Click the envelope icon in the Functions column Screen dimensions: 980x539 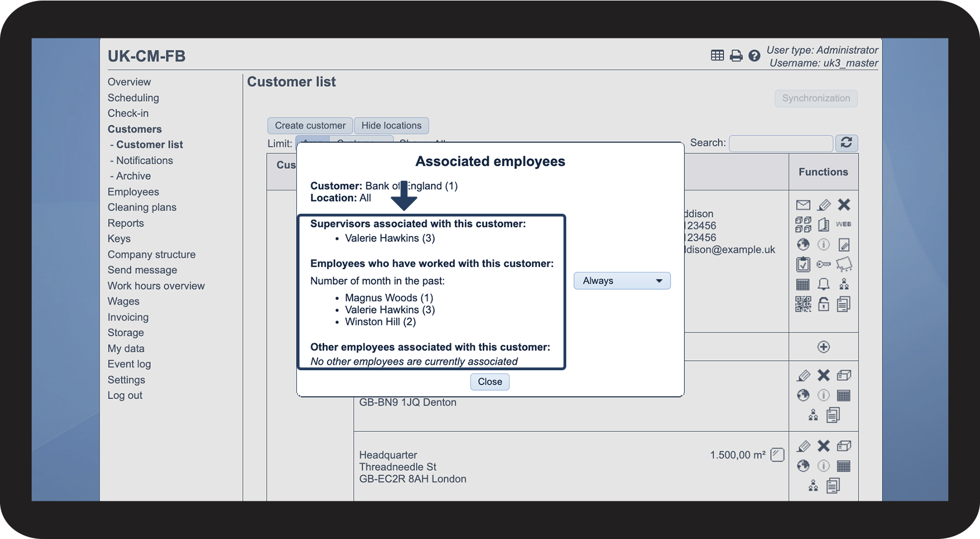[x=803, y=205]
